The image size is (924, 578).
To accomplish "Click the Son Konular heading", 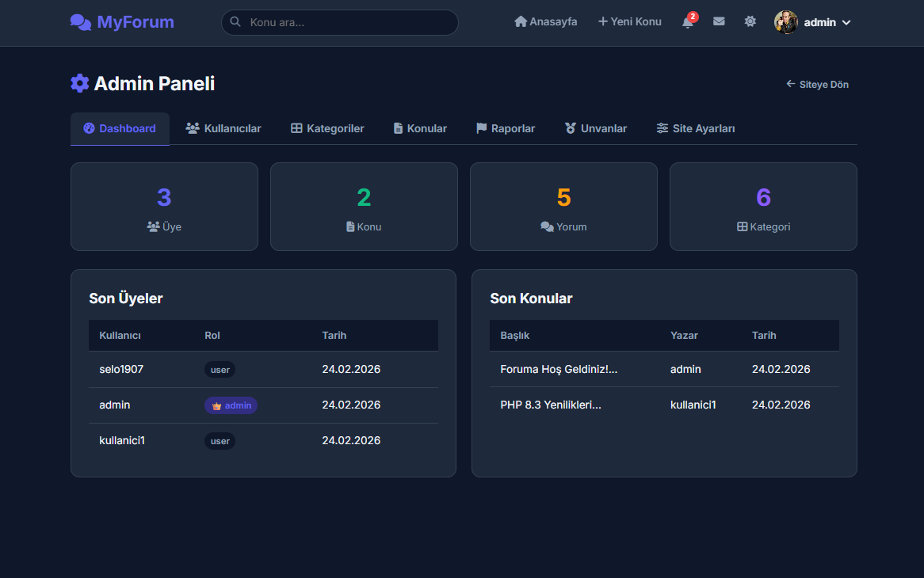I will [532, 299].
